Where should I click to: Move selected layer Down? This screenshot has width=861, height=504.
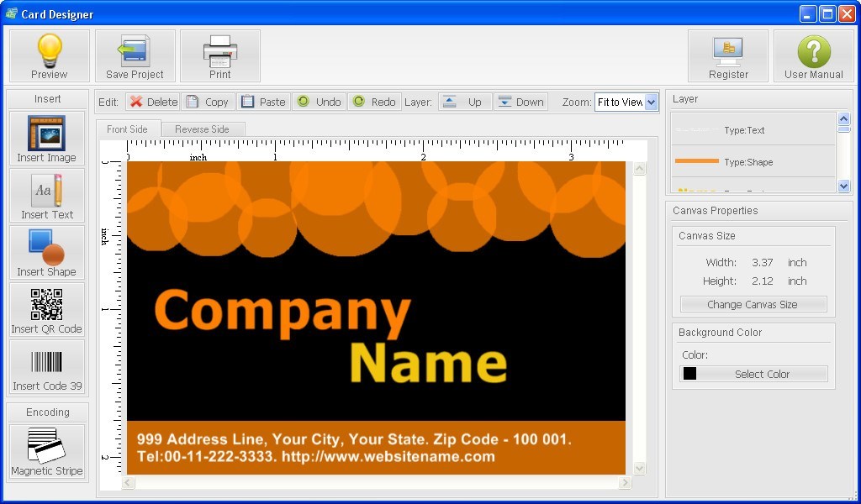coord(521,102)
